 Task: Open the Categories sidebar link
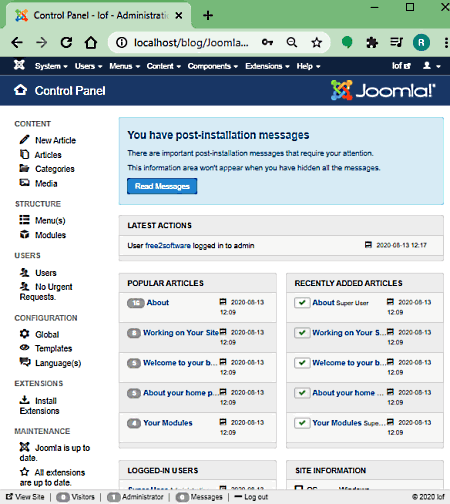(55, 169)
